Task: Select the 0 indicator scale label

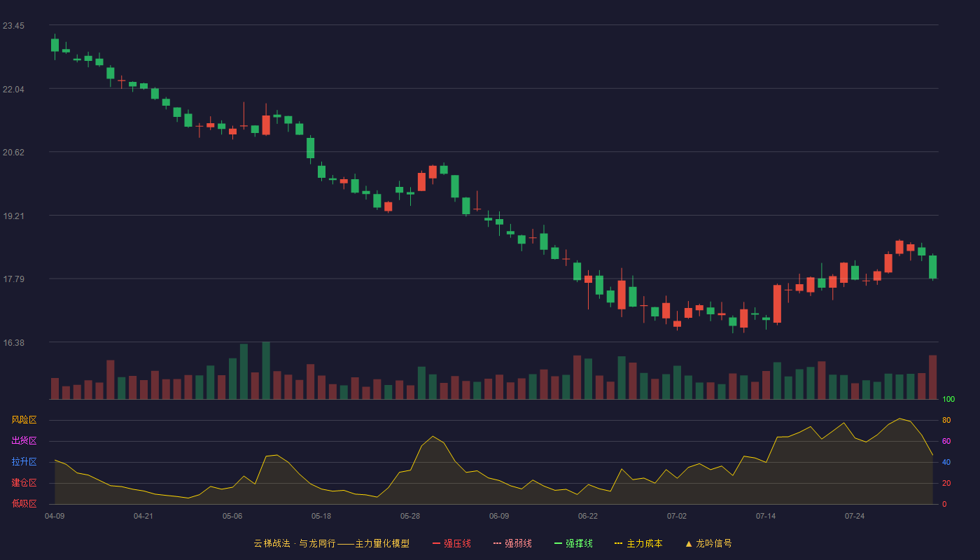Action: (944, 504)
